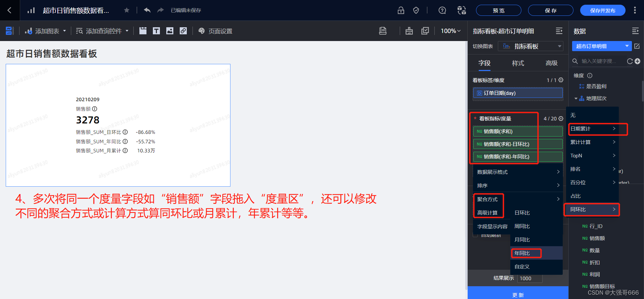Insert a tab container widget icon
Screen dimensions: 644x299
(143, 31)
